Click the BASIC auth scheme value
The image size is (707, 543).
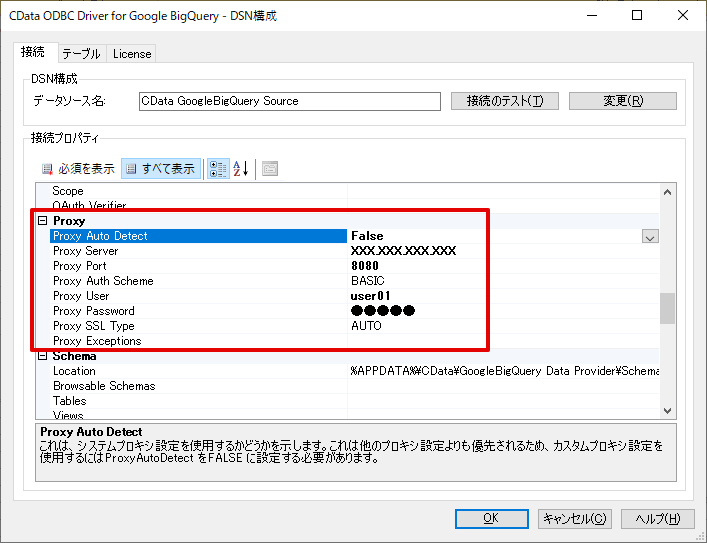[x=367, y=281]
